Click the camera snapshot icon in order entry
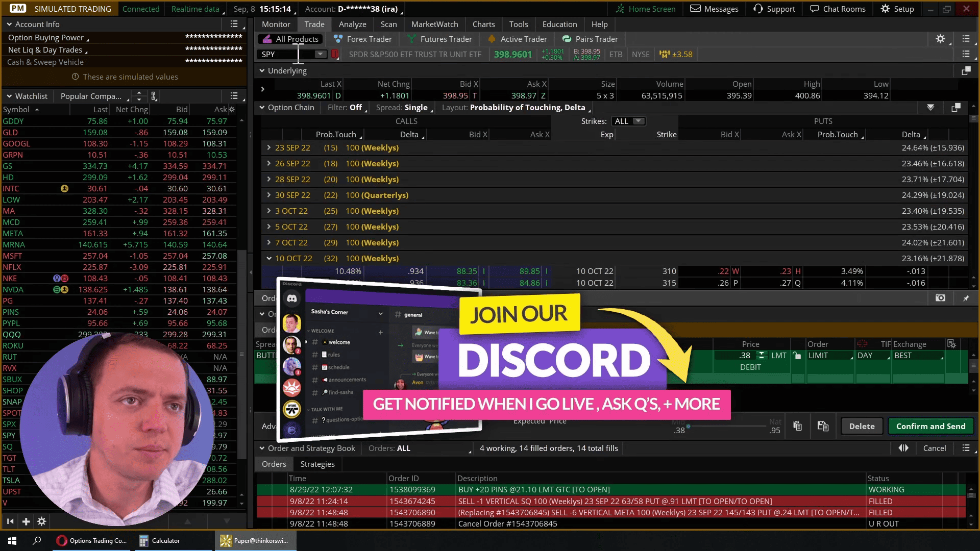Viewport: 980px width, 551px height. (940, 298)
